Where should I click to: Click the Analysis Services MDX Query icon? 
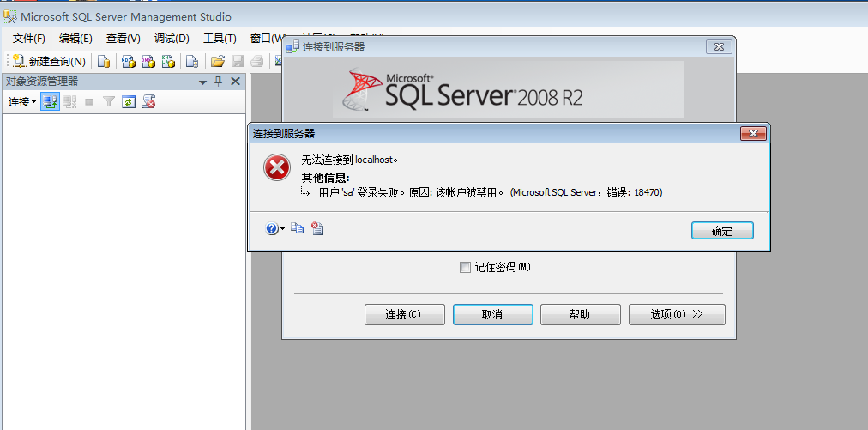point(129,61)
